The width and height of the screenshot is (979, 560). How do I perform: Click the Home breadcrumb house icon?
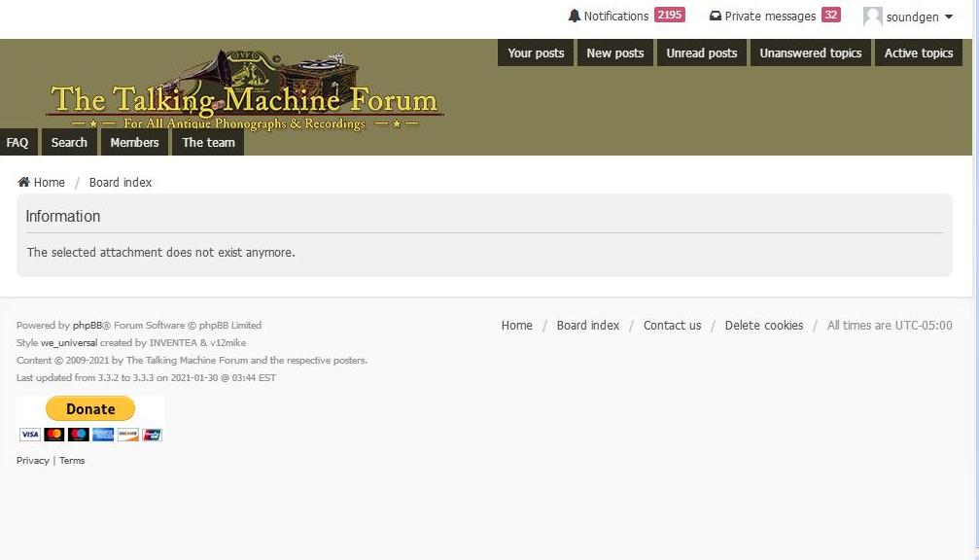click(24, 183)
